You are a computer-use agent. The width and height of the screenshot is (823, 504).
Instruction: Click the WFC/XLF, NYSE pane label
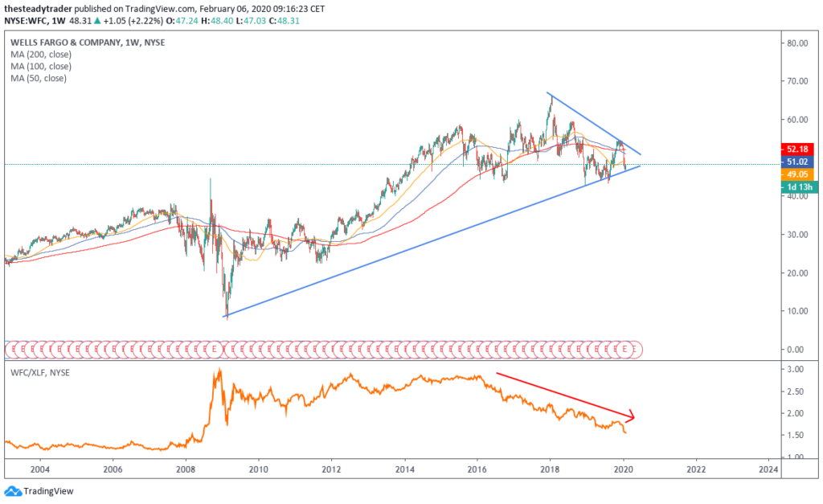(x=40, y=373)
